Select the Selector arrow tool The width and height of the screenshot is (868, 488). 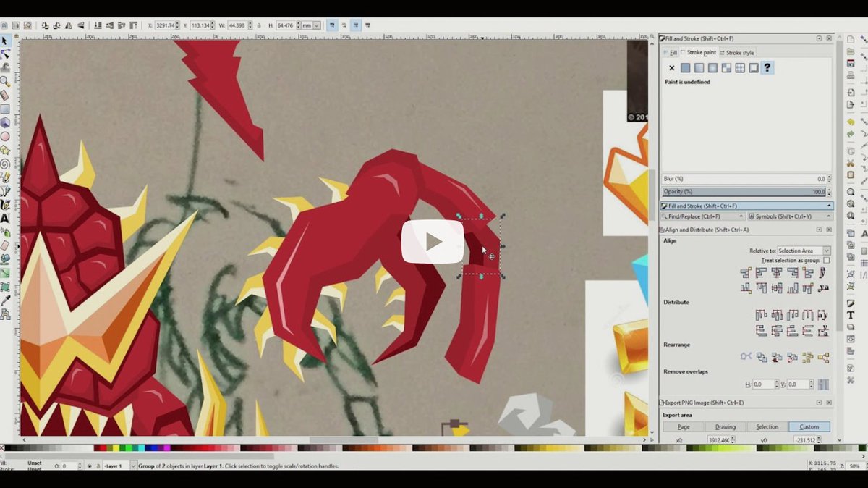[5, 41]
